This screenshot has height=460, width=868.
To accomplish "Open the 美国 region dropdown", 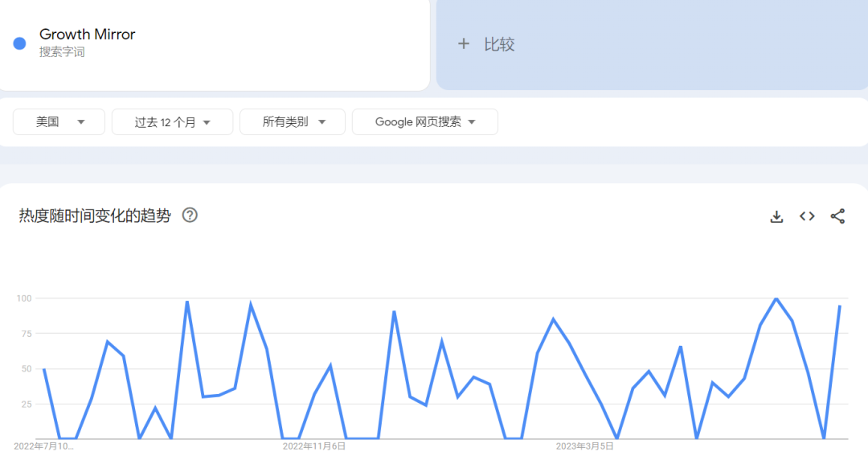I will pos(59,122).
